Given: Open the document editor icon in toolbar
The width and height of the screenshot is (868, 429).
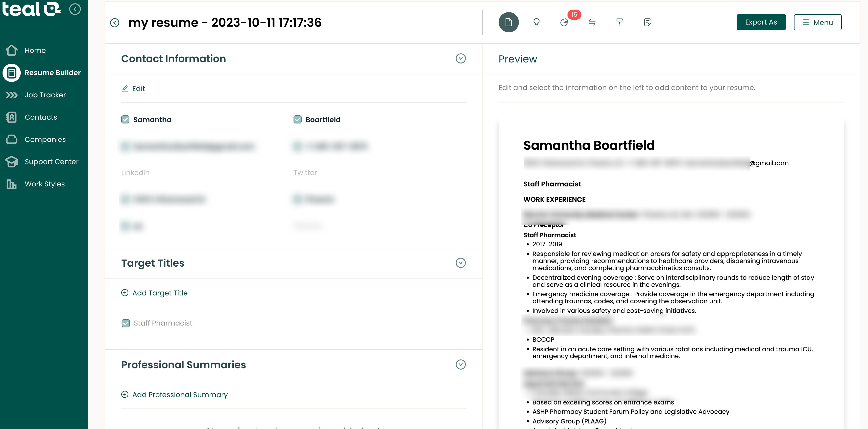Looking at the screenshot, I should pyautogui.click(x=509, y=22).
